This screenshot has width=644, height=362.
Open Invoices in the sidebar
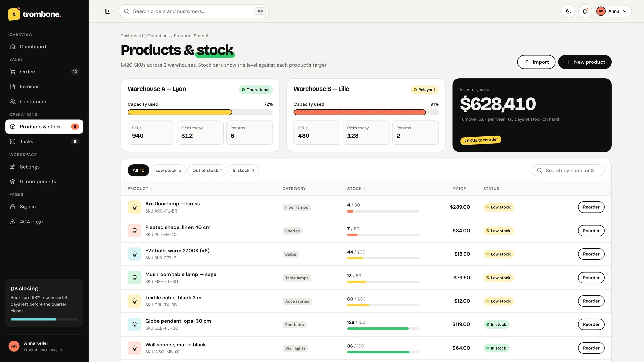[44, 87]
